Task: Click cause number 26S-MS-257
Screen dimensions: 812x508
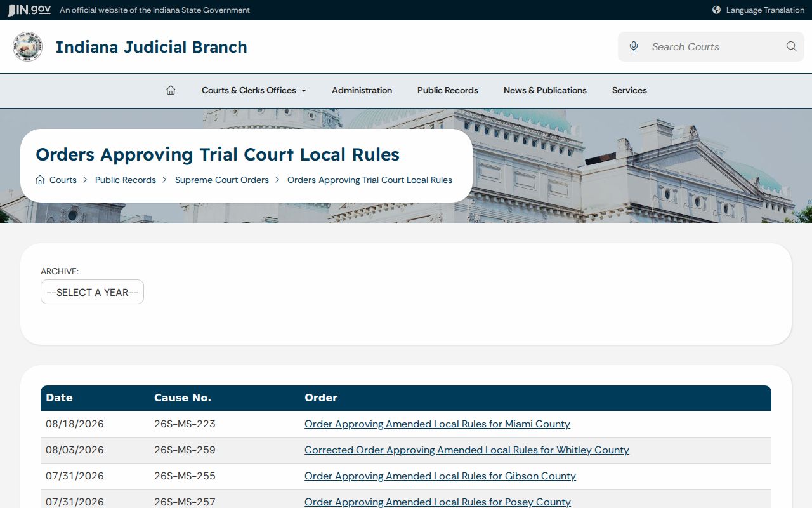Action: point(185,502)
